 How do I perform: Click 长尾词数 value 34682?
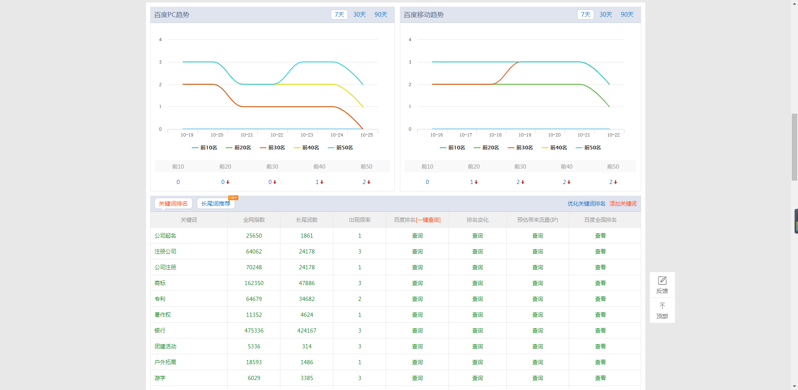coord(307,299)
